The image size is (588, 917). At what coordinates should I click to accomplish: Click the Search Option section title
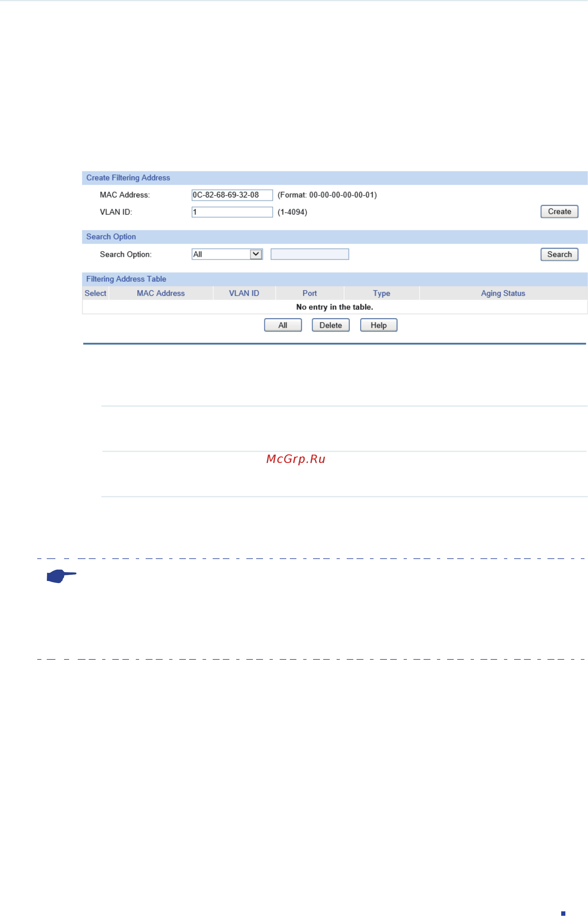(x=111, y=236)
